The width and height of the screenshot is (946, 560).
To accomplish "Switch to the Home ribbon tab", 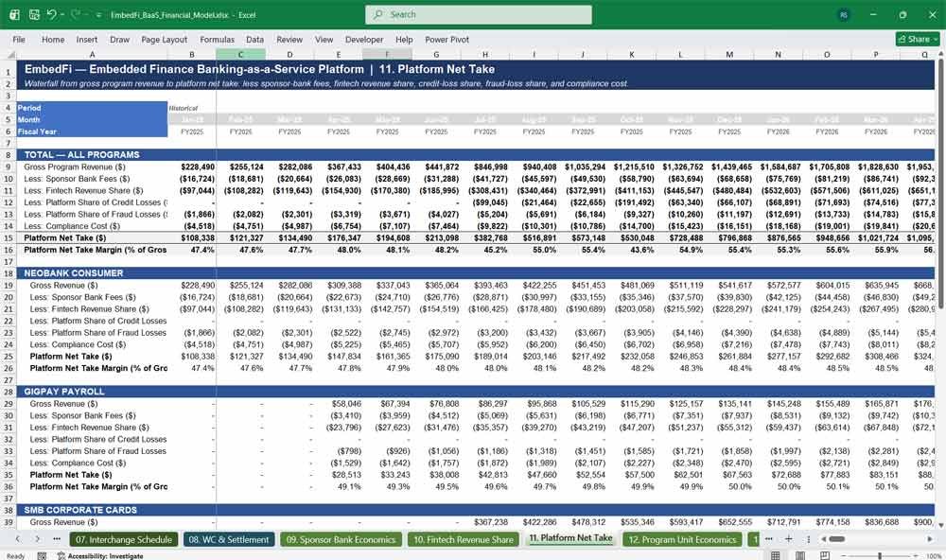I will 53,39.
